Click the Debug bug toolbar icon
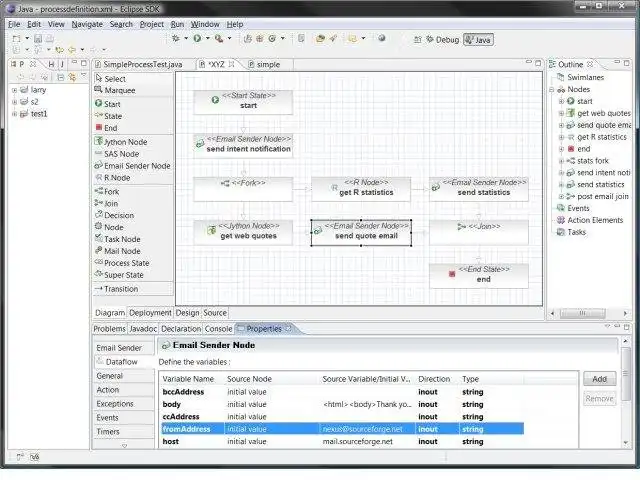The height and width of the screenshot is (480, 640). (x=176, y=38)
